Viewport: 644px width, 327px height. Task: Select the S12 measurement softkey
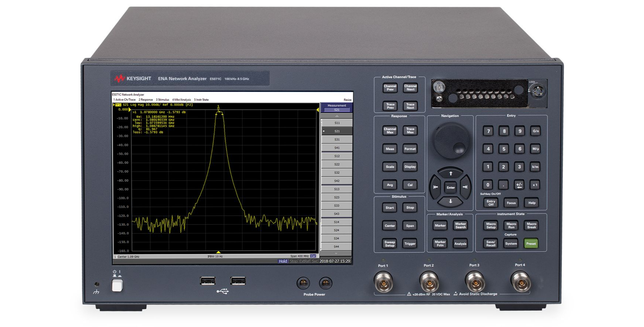tap(337, 156)
